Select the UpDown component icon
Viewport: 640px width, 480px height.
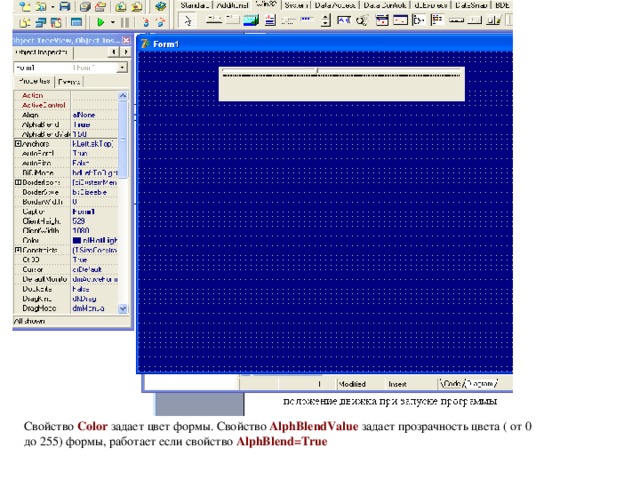pos(326,20)
